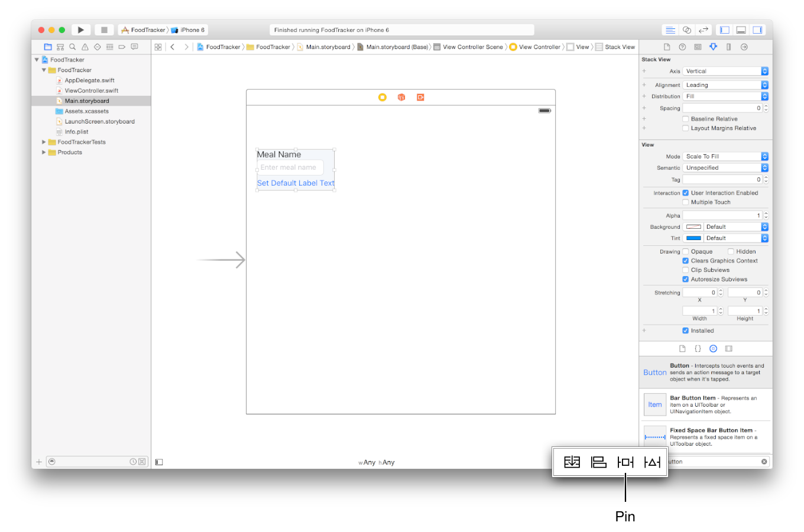Enable the Baseline Relative checkbox
The width and height of the screenshot is (804, 532).
(686, 119)
